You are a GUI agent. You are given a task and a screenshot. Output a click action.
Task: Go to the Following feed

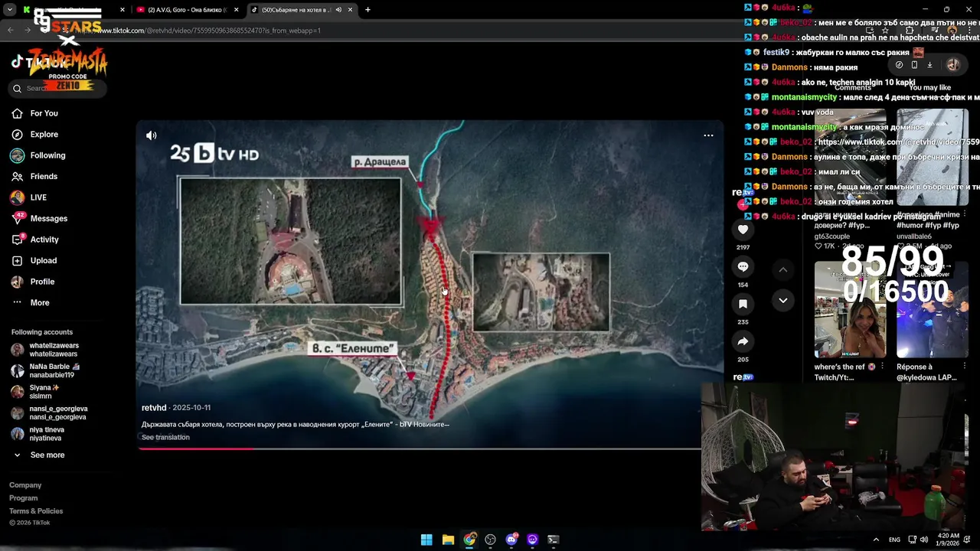point(38,155)
